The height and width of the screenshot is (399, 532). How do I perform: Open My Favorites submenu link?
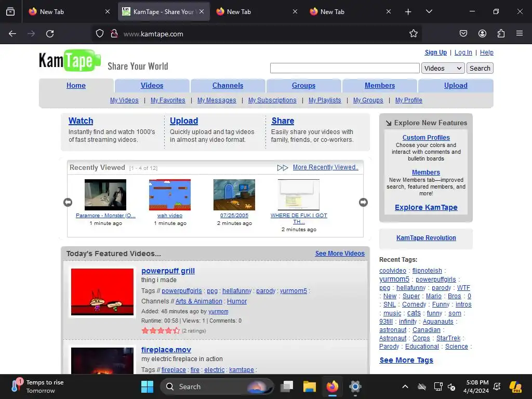click(168, 100)
